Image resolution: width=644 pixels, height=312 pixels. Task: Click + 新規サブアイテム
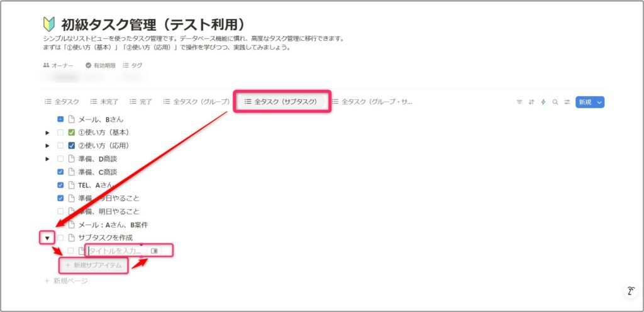[94, 265]
